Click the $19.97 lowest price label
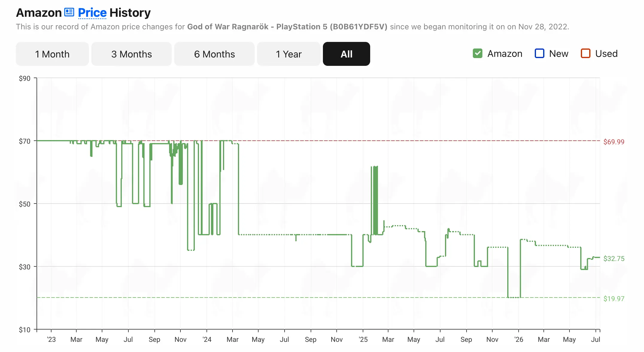Screen dimensions: 644x352 point(614,299)
